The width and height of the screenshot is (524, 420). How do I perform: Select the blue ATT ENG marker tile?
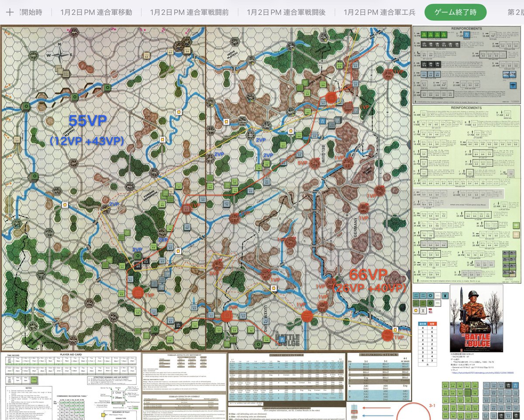point(416,296)
